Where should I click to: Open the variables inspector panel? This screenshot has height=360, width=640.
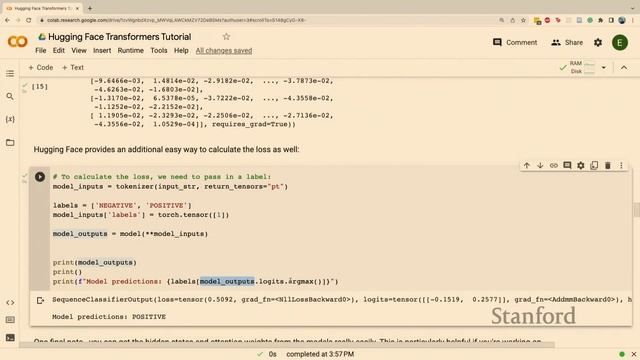(x=10, y=119)
